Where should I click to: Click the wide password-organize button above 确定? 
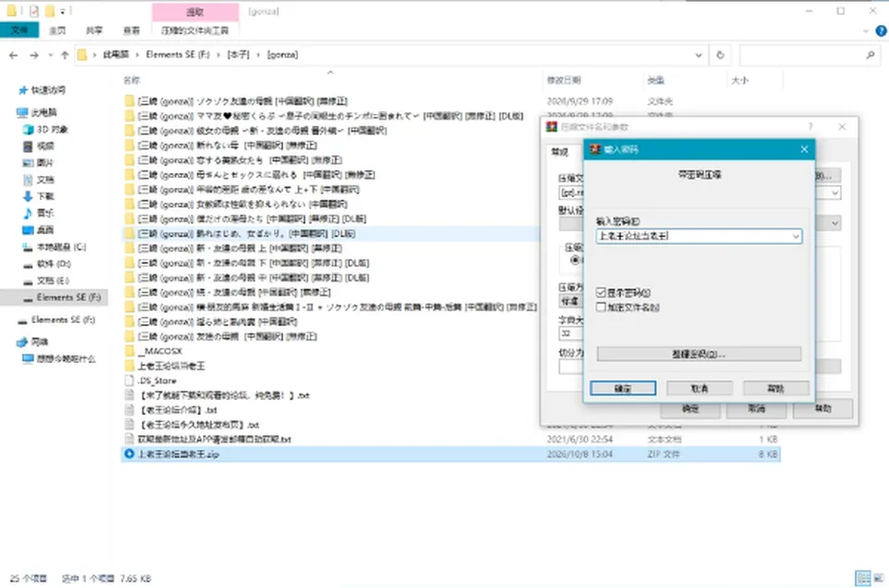698,354
